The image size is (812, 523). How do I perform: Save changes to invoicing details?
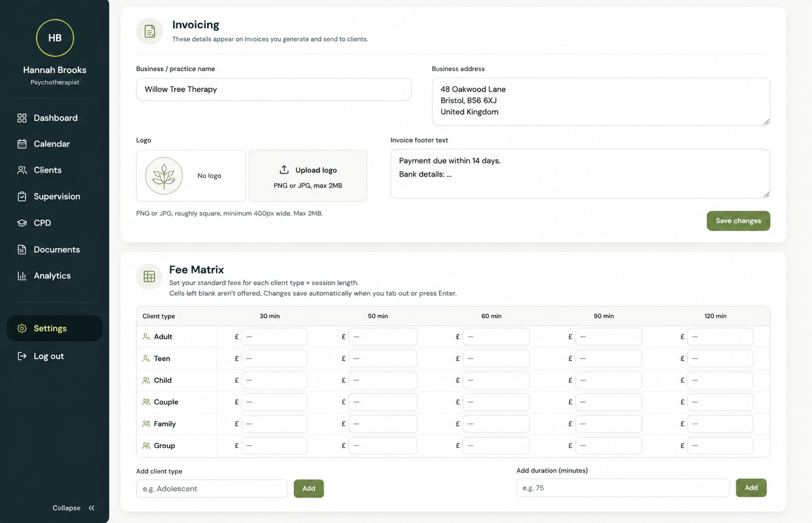[x=738, y=221]
